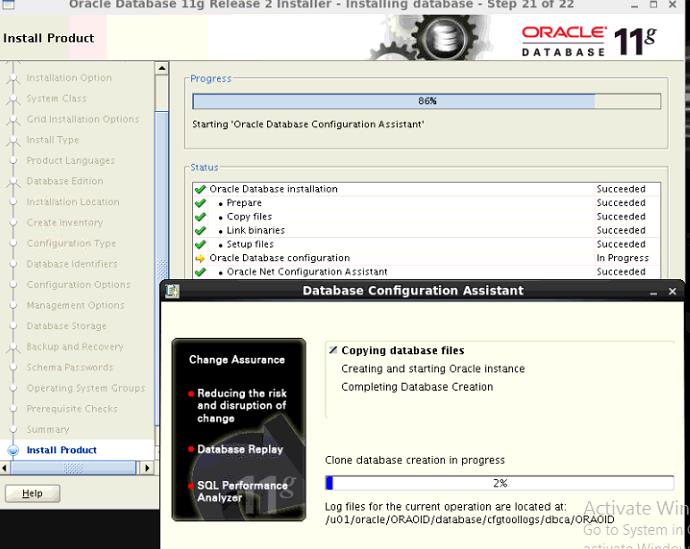
Task: Select the Oracle Database installation status row
Action: (x=426, y=189)
